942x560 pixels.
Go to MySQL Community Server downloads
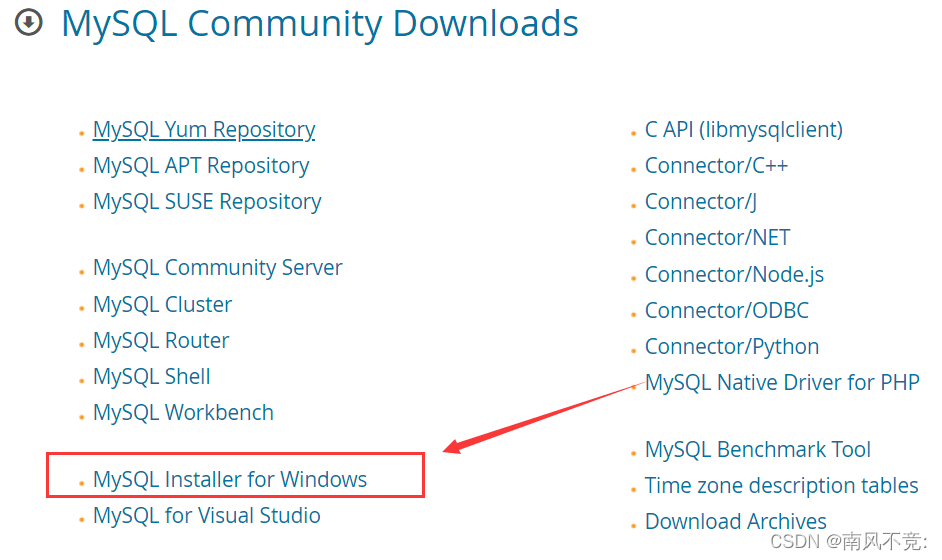coord(217,268)
